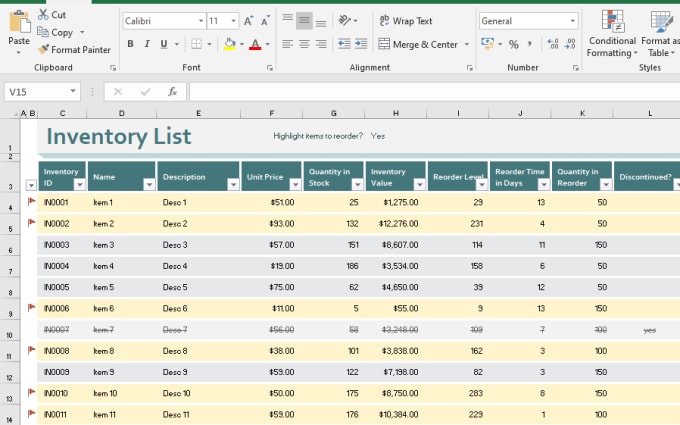Open number format General dropdown
This screenshot has height=425, width=680.
pos(572,21)
